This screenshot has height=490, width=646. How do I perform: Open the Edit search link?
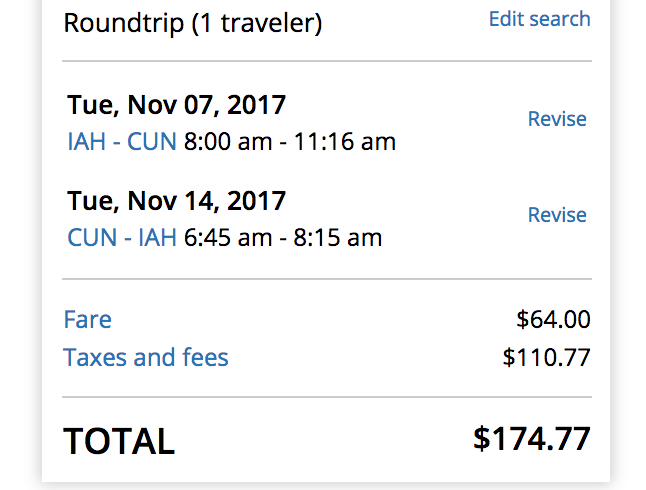pos(539,19)
